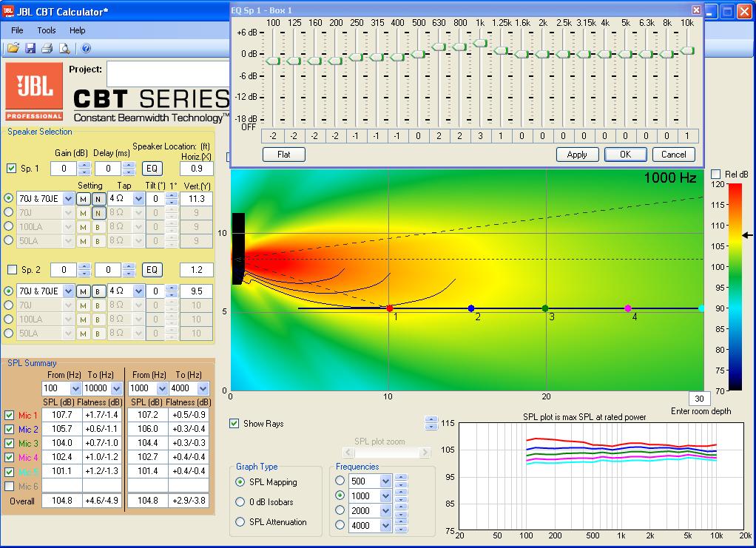The image size is (756, 548).
Task: Click the room depth field showing 30
Action: pyautogui.click(x=700, y=399)
